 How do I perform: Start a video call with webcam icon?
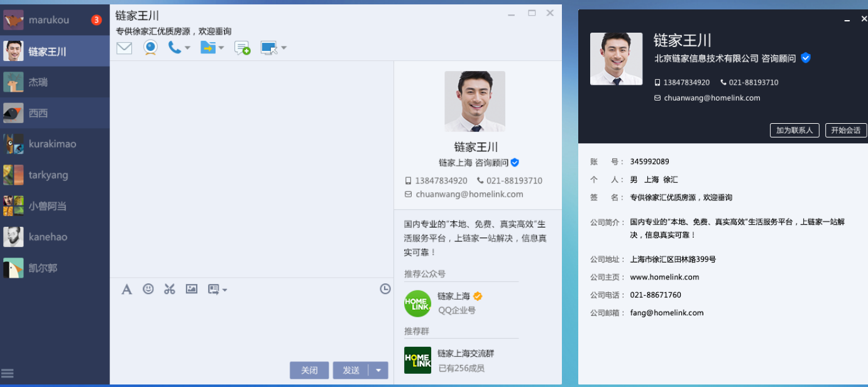[x=150, y=48]
